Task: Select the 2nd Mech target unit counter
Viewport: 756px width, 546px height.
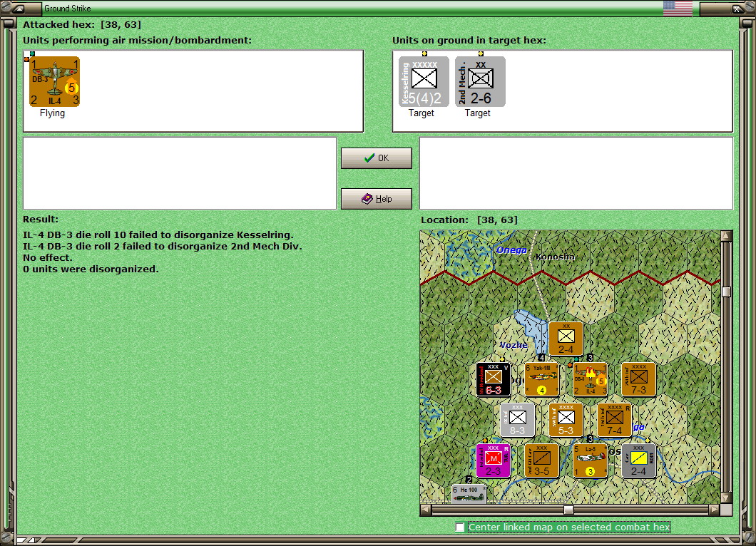Action: click(480, 81)
